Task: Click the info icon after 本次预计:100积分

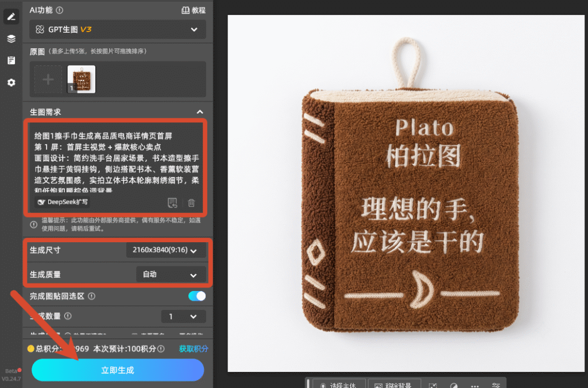Action: tap(161, 348)
